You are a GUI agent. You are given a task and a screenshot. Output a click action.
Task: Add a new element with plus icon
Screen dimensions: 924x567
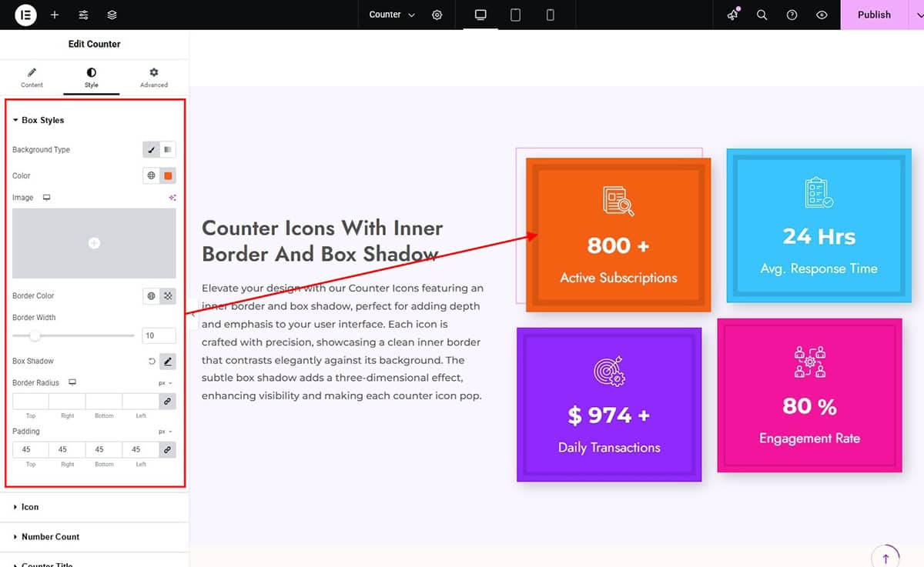[x=55, y=15]
